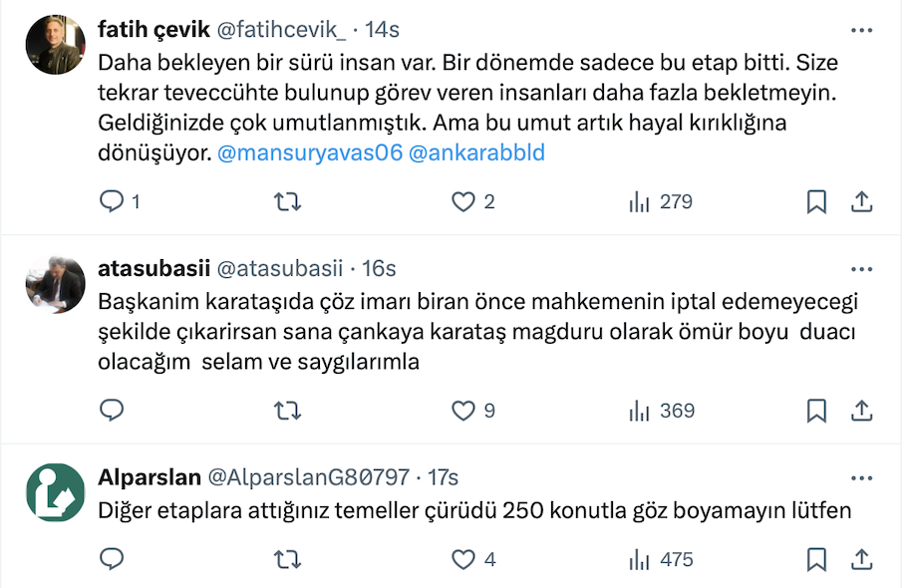Screen dimensions: 911x588
Task: Retweet atasubasii's post
Action: point(287,411)
